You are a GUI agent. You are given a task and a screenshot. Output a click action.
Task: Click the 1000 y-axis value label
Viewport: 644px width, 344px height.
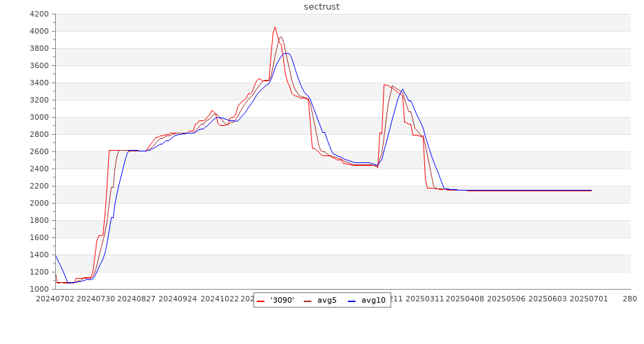pos(39,289)
